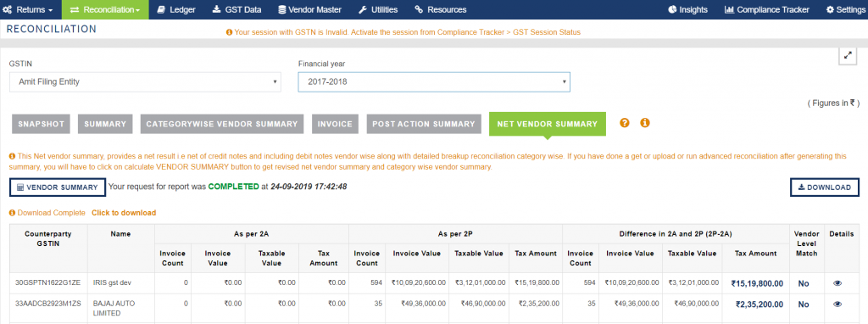Select the Net Vendor Summary tab

[548, 124]
